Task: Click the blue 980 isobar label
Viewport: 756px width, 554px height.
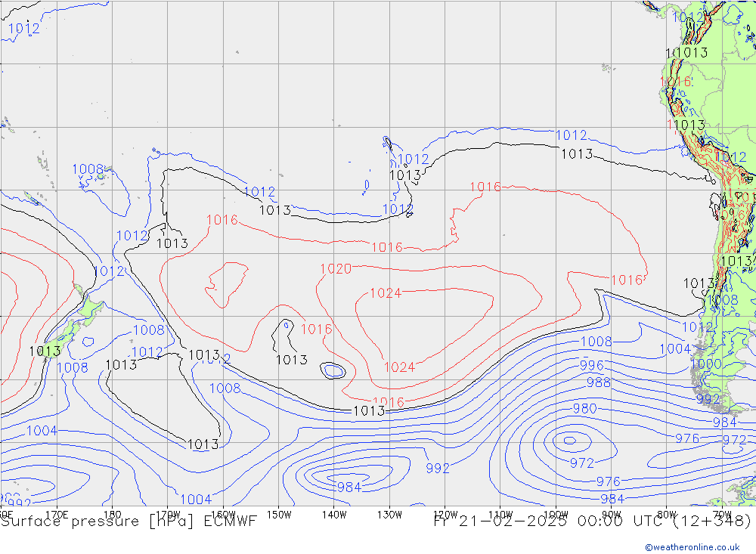Action: pyautogui.click(x=584, y=408)
